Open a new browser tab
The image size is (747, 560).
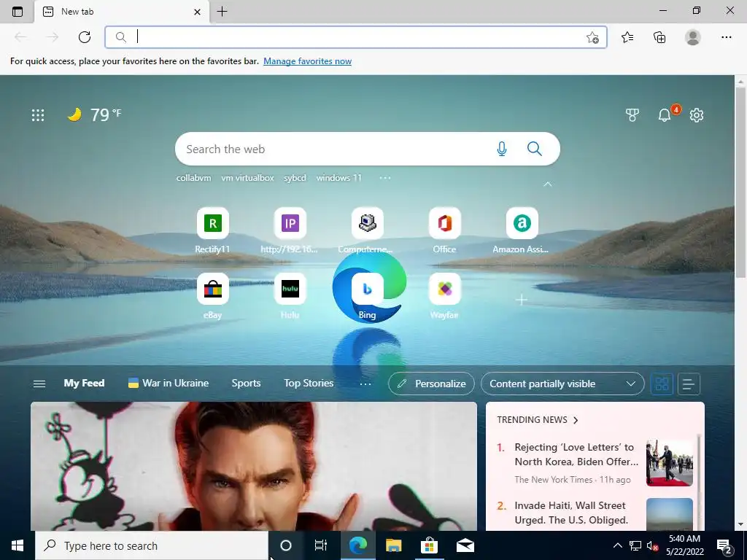pos(222,12)
